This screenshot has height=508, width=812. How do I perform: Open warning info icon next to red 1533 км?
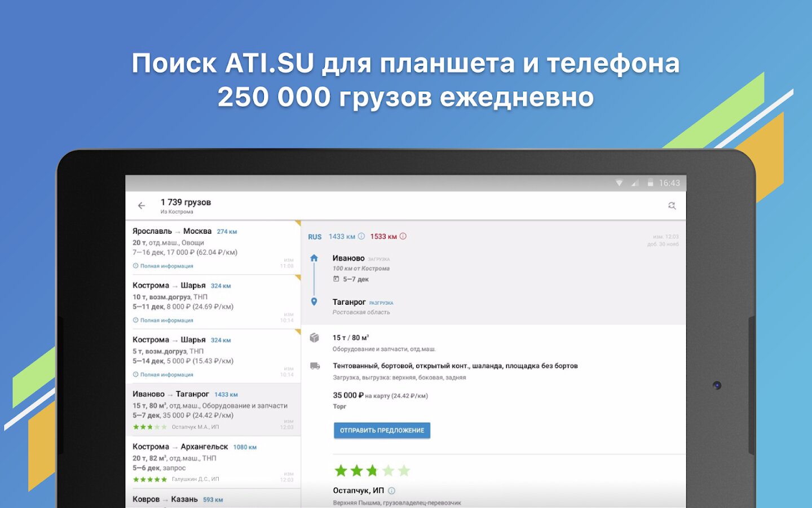point(403,237)
